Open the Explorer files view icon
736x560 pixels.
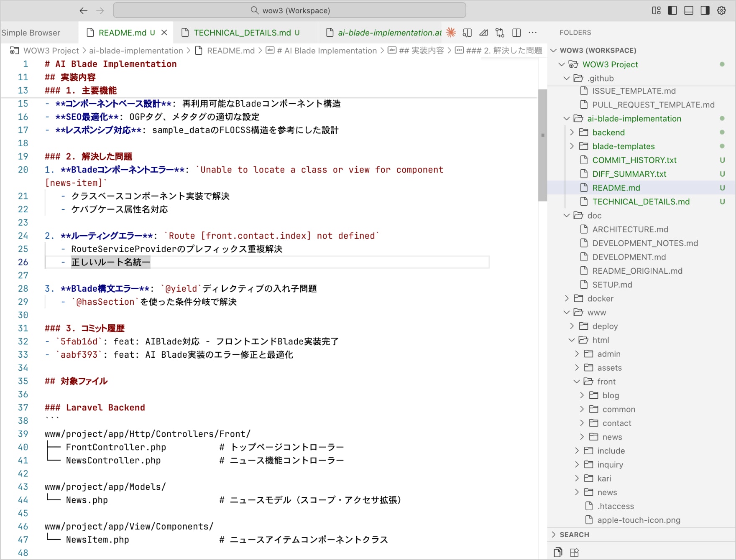pos(558,552)
